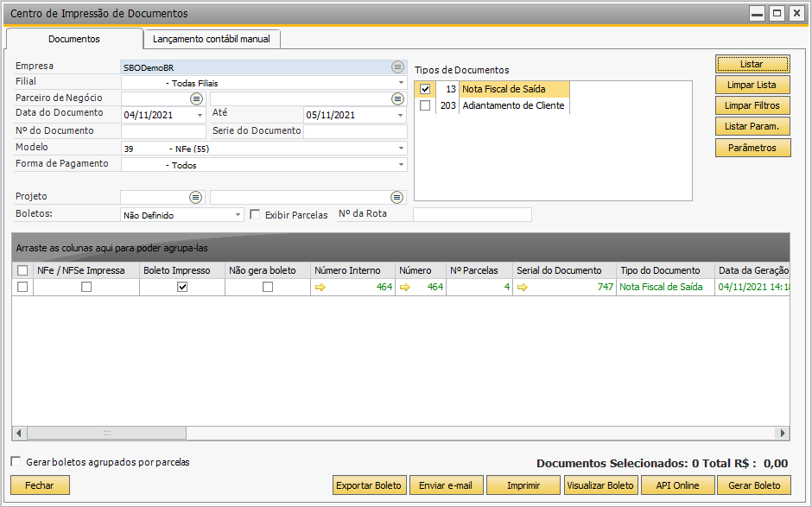Expand the Forma de Pagamento dropdown
This screenshot has width=812, height=507.
[401, 165]
